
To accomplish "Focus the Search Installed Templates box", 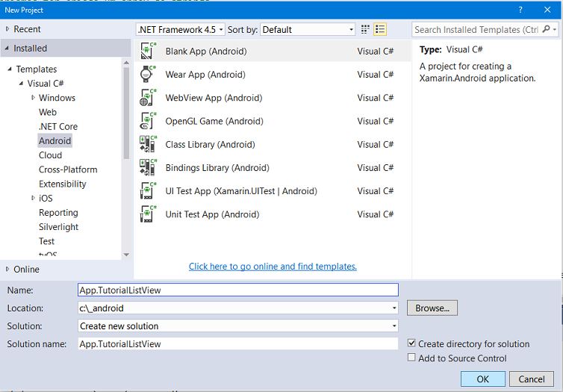I will (476, 29).
